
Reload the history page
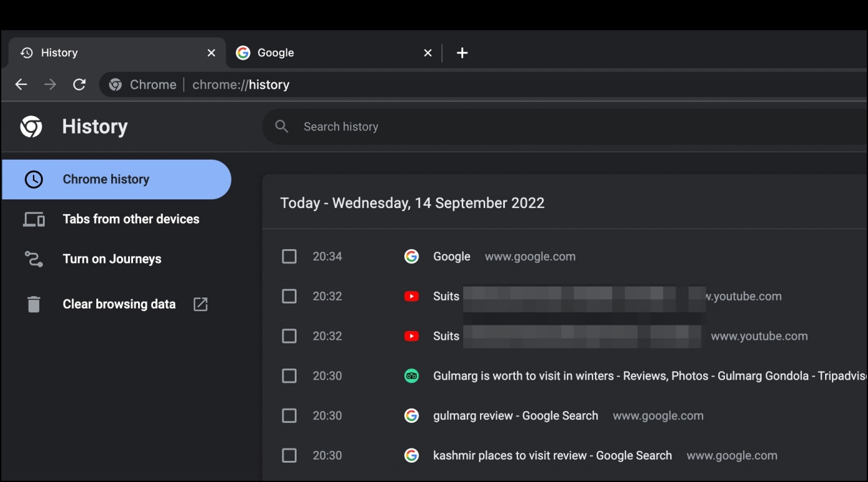(x=80, y=84)
